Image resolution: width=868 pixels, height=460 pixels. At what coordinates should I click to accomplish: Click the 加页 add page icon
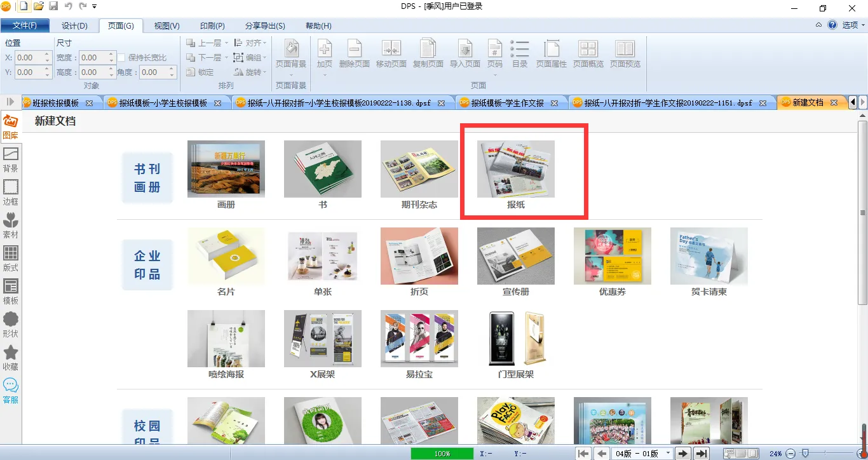(x=325, y=48)
